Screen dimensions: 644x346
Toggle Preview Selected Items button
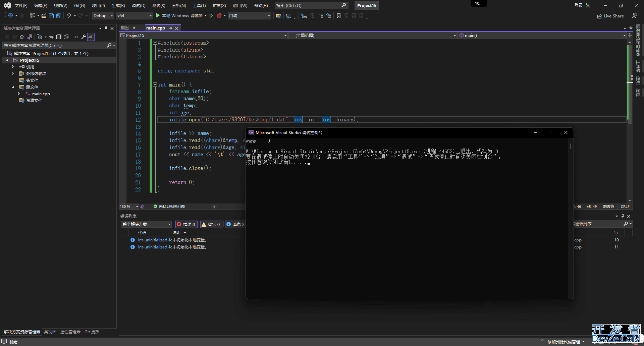[x=91, y=37]
